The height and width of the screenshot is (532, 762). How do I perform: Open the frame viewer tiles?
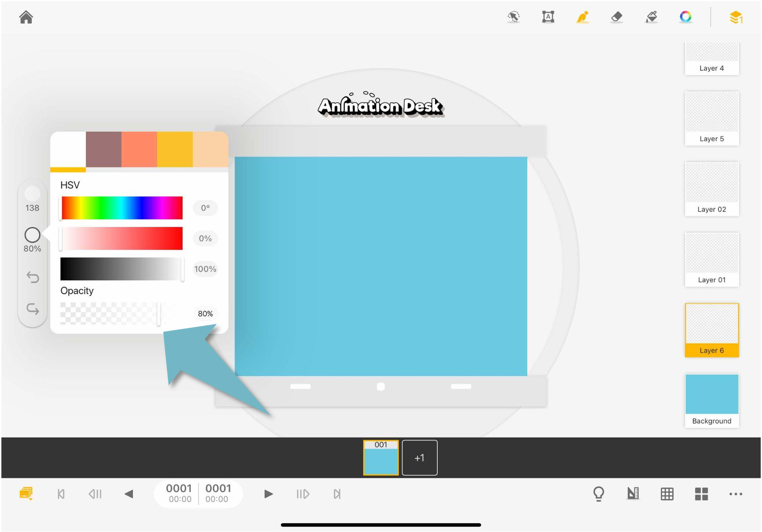tap(701, 494)
